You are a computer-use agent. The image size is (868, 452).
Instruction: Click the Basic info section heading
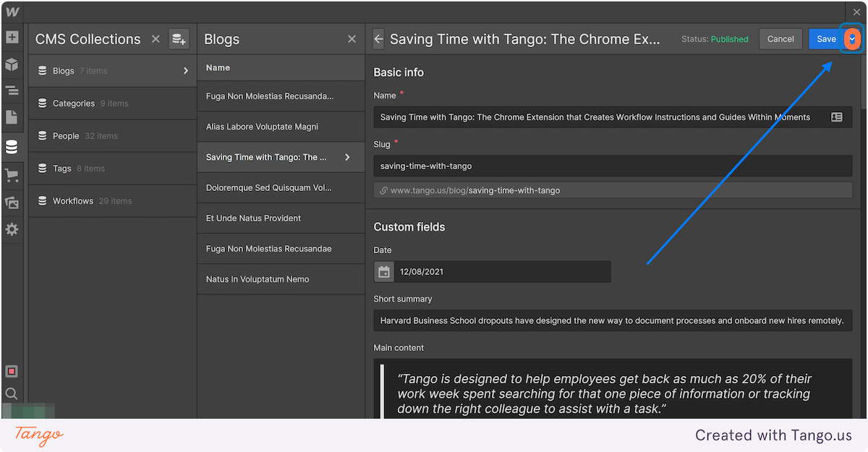(x=399, y=72)
